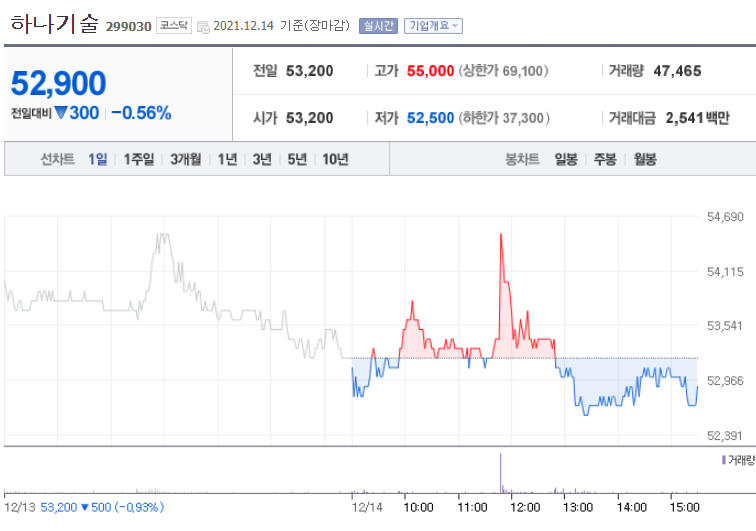The width and height of the screenshot is (756, 531).
Task: Click the 상한가 69,100 text
Action: 503,71
